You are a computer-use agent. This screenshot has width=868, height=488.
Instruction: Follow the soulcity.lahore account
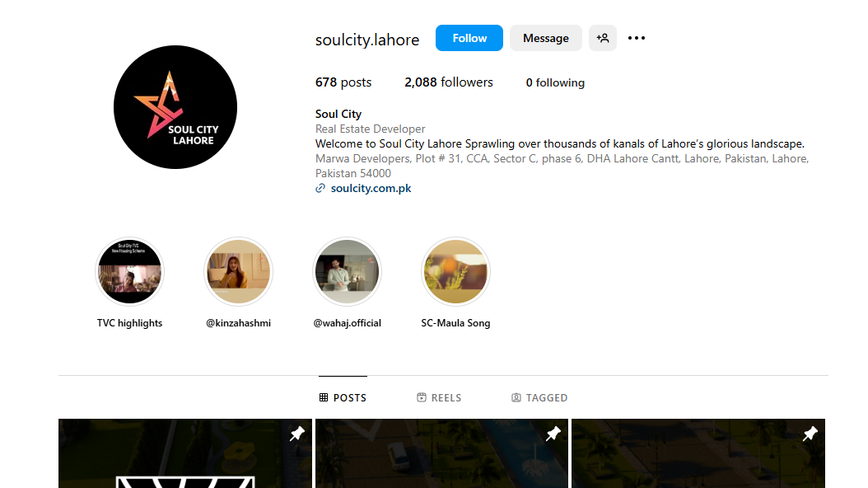coord(469,38)
